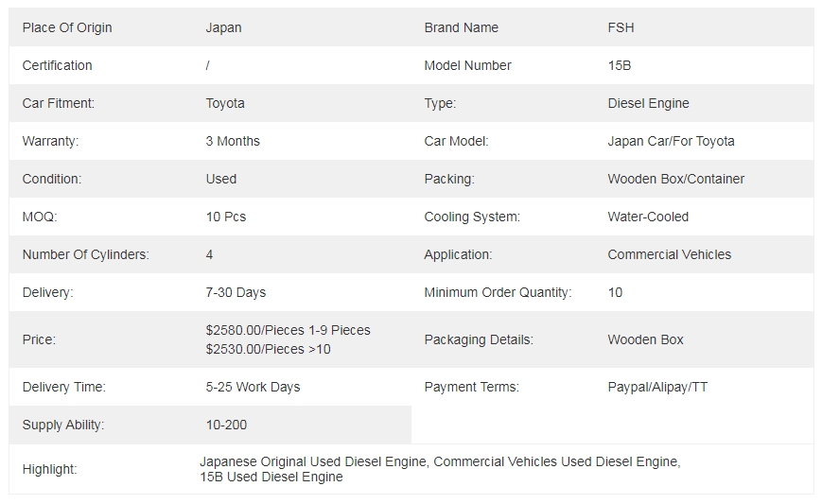Select the 5-25 Work Days delivery time

tap(253, 387)
